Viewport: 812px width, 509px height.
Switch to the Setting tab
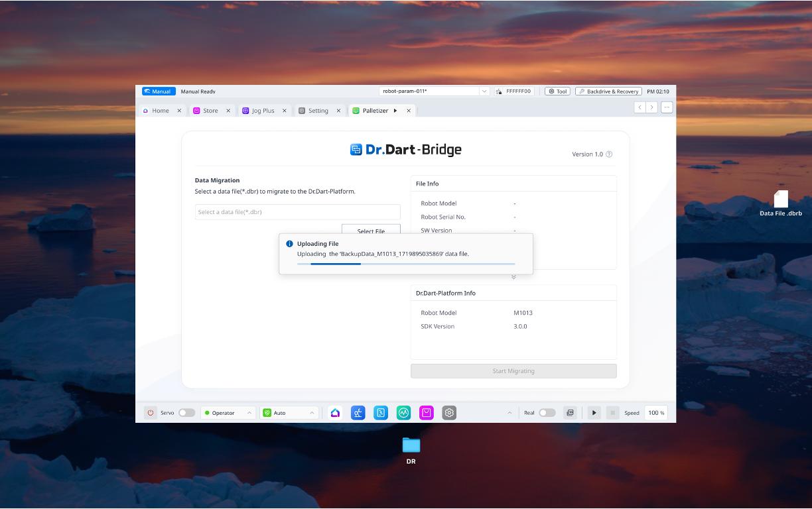tap(318, 111)
